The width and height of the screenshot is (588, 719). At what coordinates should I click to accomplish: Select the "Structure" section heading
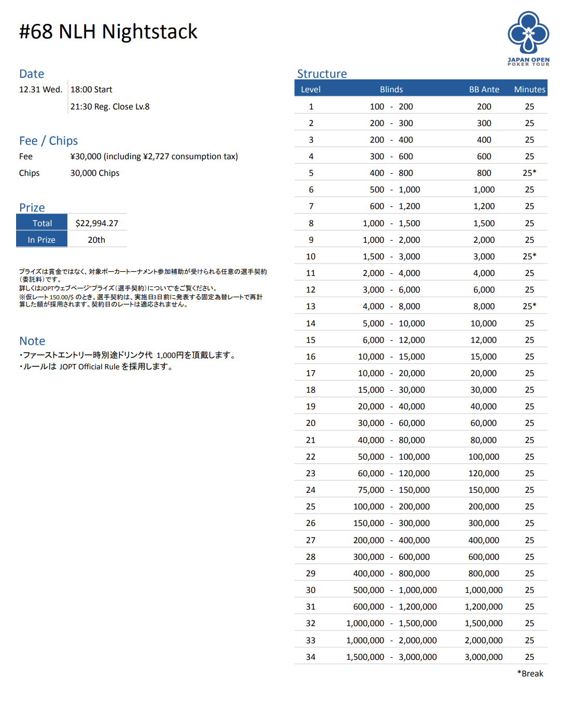click(321, 74)
